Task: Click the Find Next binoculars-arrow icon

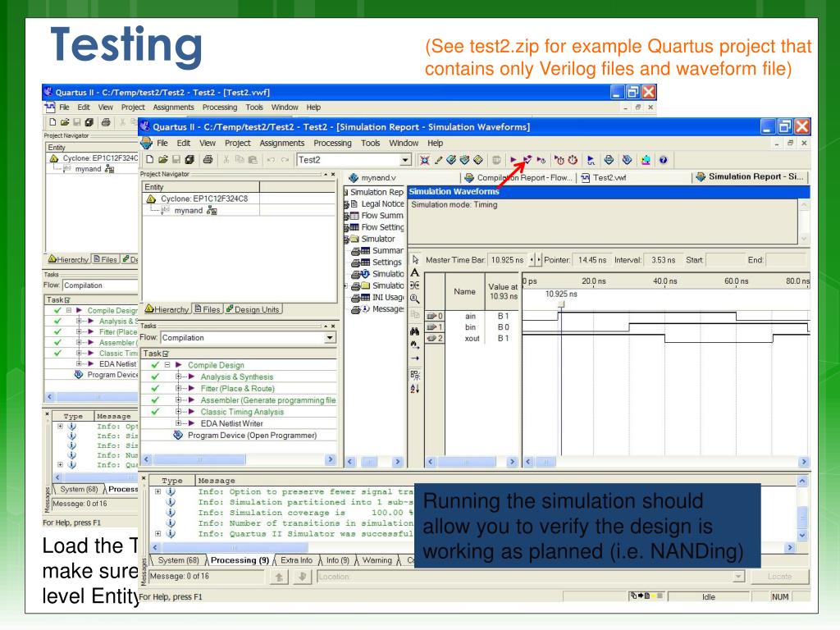Action: (415, 345)
